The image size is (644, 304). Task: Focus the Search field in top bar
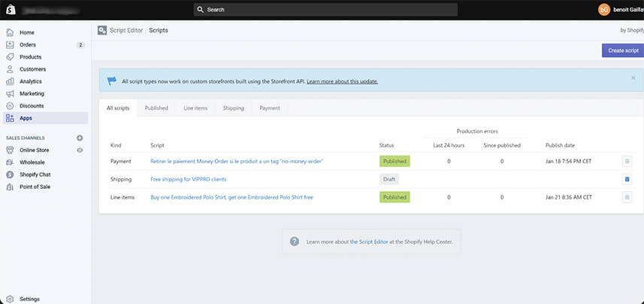[325, 10]
